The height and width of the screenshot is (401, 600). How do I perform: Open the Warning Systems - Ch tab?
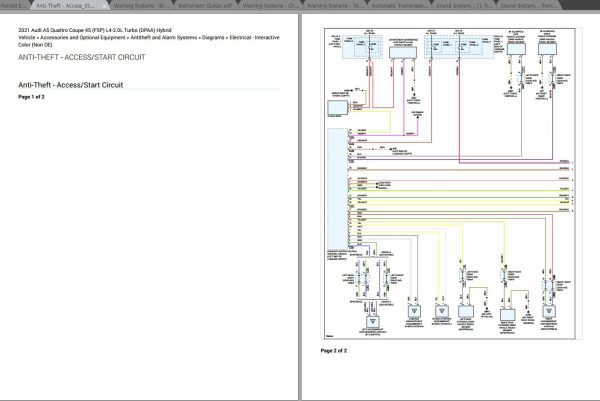pos(270,5)
